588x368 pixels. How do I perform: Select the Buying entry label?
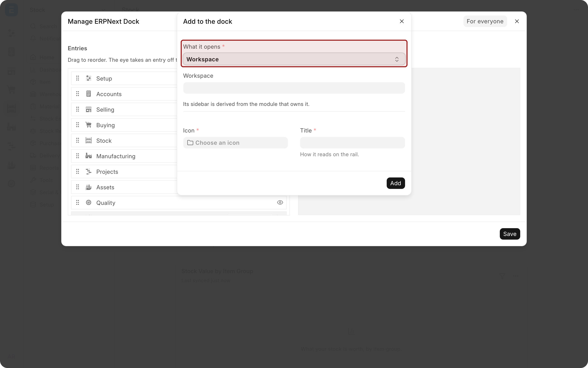[x=105, y=125]
